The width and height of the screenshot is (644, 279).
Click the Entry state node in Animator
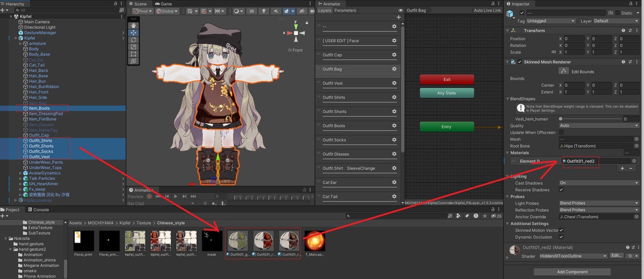[x=447, y=127]
